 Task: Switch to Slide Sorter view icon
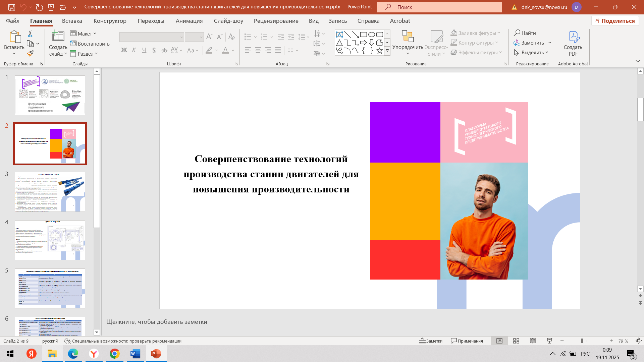coord(516,341)
